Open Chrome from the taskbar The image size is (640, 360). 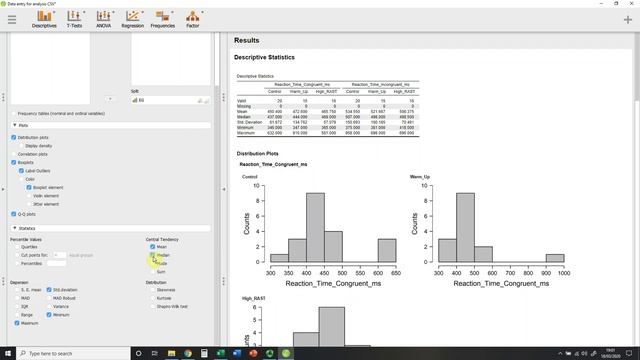click(188, 353)
